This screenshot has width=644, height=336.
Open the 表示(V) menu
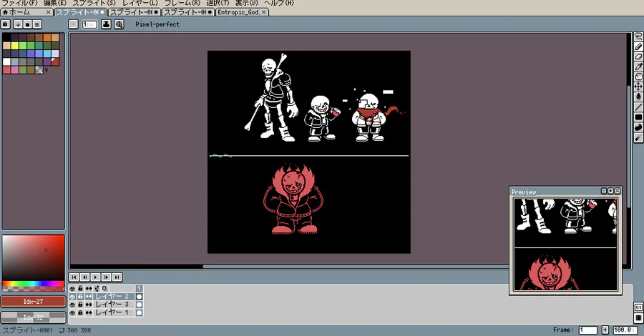pyautogui.click(x=247, y=3)
